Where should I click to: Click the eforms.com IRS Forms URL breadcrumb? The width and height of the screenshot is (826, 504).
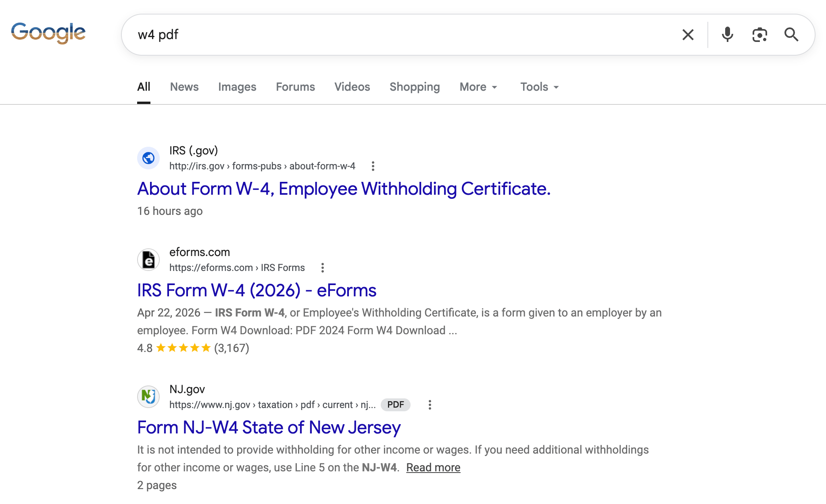[x=237, y=268]
